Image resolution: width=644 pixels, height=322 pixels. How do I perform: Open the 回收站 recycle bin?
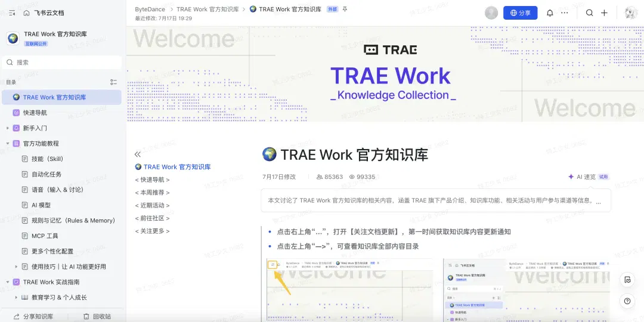tap(97, 316)
